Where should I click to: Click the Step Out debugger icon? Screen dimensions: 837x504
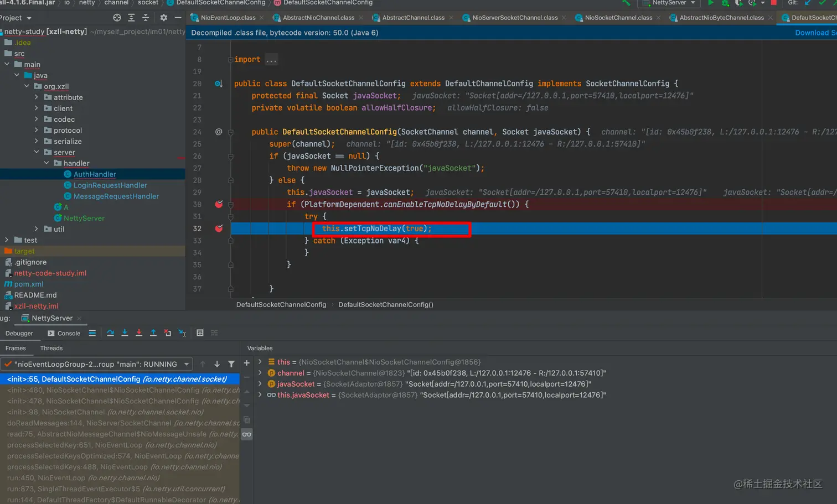click(x=153, y=333)
